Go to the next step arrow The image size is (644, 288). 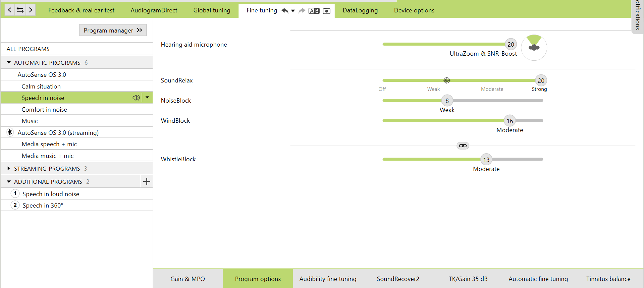[31, 10]
